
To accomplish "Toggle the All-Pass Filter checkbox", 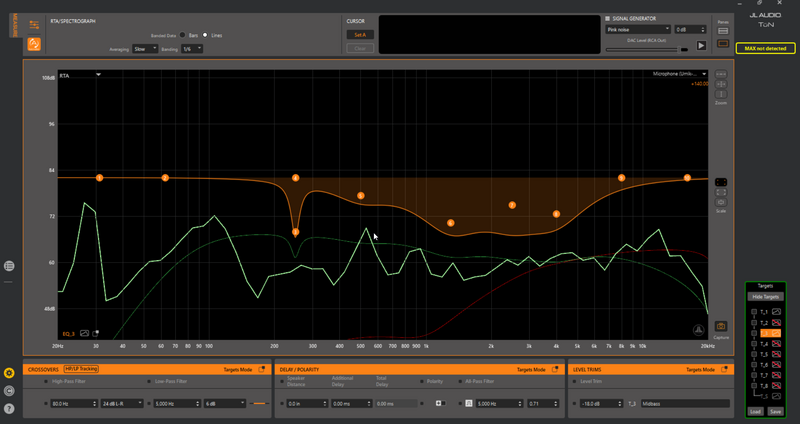I will tap(460, 381).
